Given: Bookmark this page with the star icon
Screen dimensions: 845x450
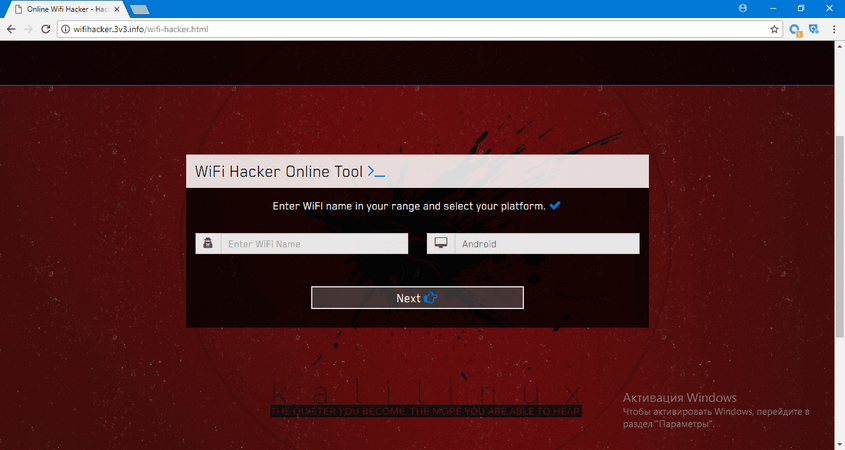Looking at the screenshot, I should tap(774, 29).
